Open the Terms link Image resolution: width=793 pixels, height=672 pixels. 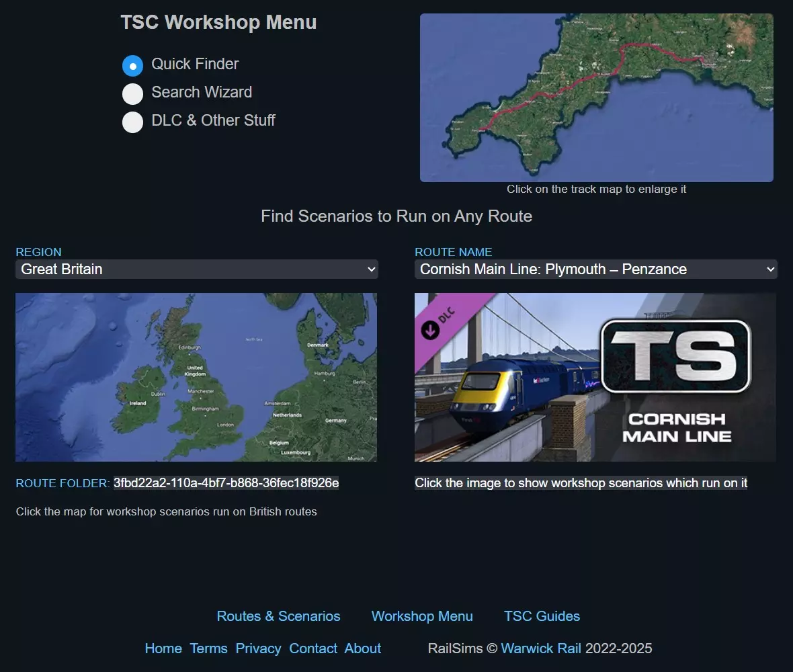click(208, 648)
